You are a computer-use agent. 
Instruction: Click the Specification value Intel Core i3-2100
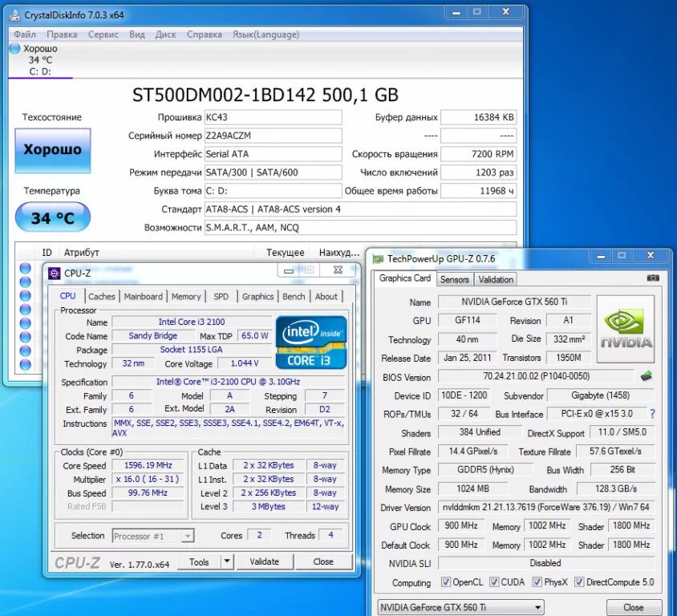point(228,382)
